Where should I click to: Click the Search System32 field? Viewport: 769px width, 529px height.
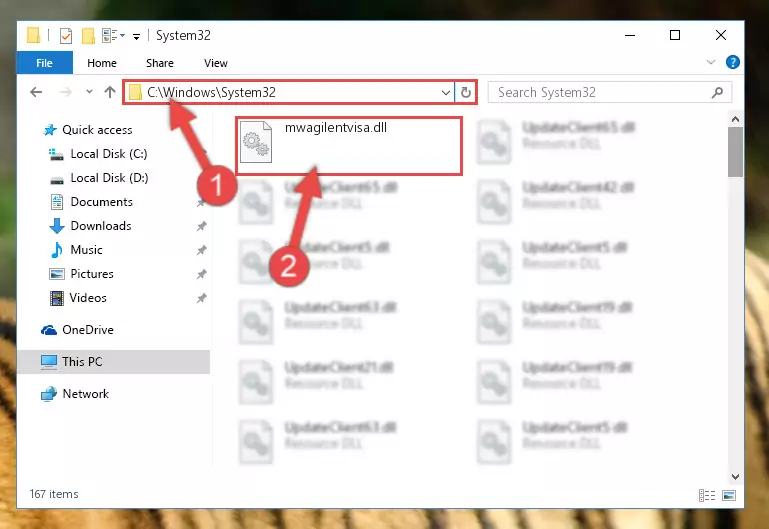pos(610,92)
